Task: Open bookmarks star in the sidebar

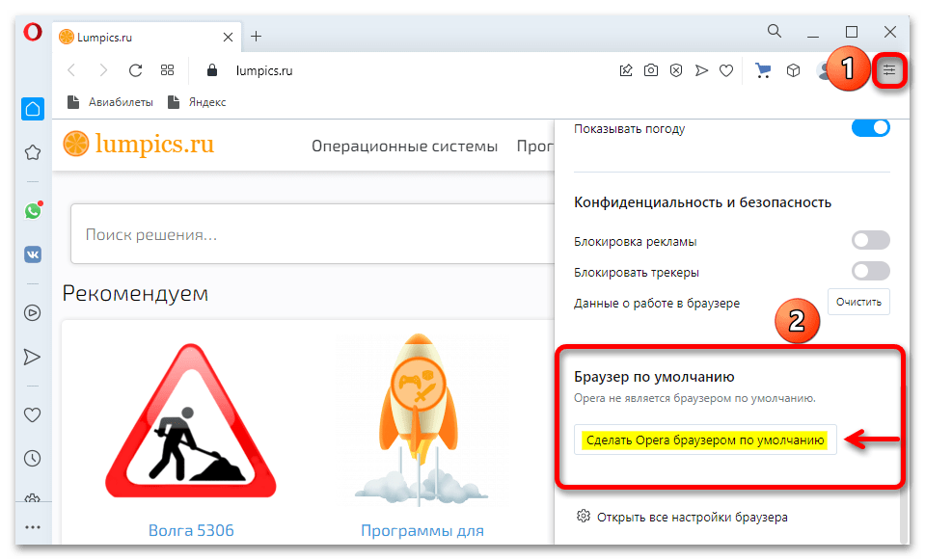Action: (x=33, y=152)
